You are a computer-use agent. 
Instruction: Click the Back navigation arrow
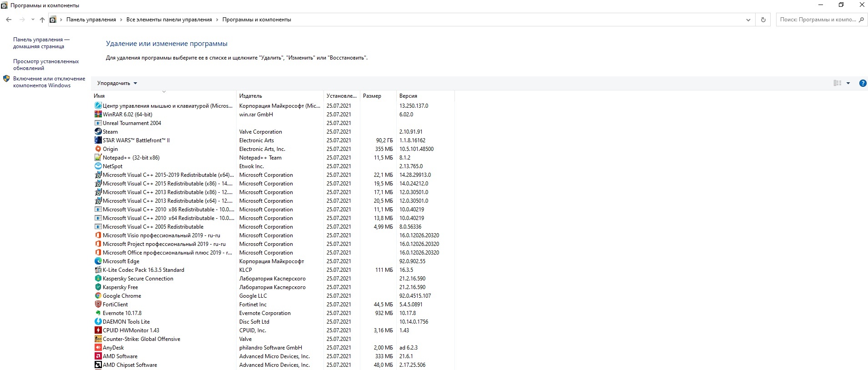(x=9, y=20)
